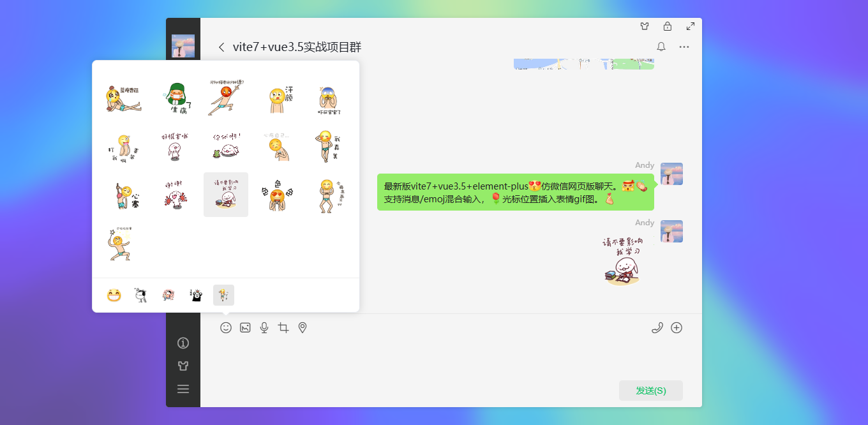Image resolution: width=868 pixels, height=425 pixels.
Task: Click the info circle icon in sidebar
Action: click(183, 343)
